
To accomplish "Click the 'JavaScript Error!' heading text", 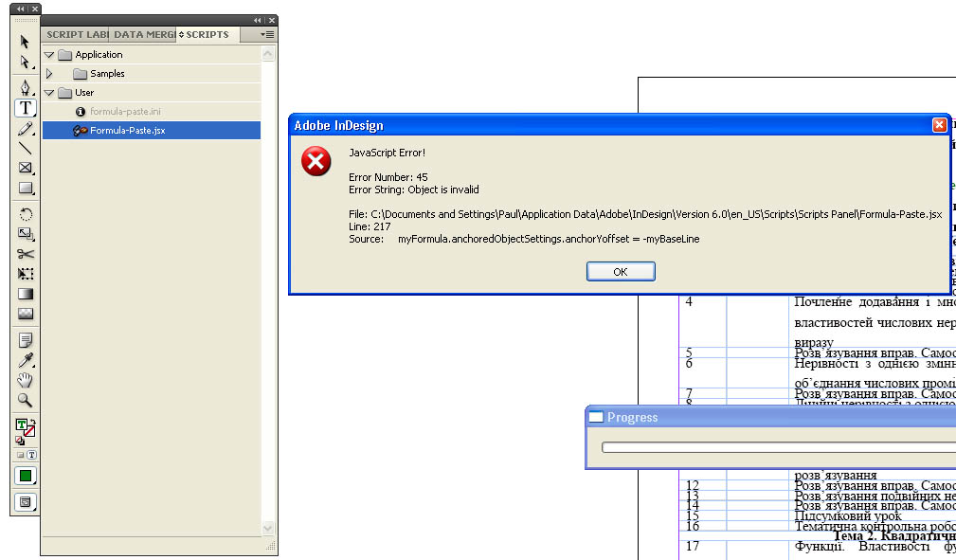I will (388, 153).
